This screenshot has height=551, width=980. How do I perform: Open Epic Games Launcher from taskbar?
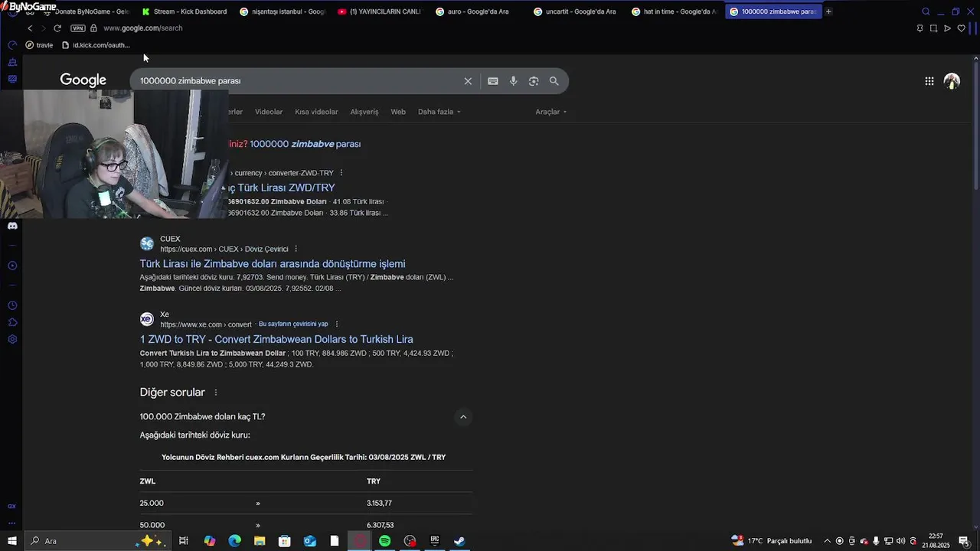(434, 541)
